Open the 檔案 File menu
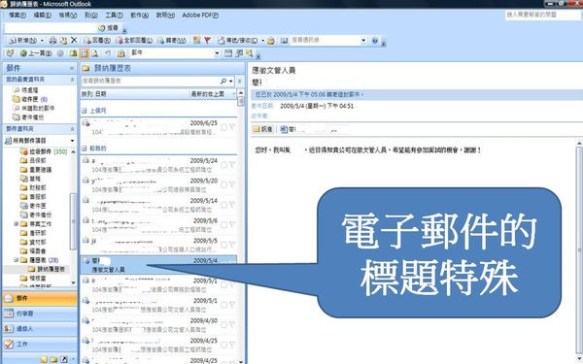583x364 pixels. point(17,15)
